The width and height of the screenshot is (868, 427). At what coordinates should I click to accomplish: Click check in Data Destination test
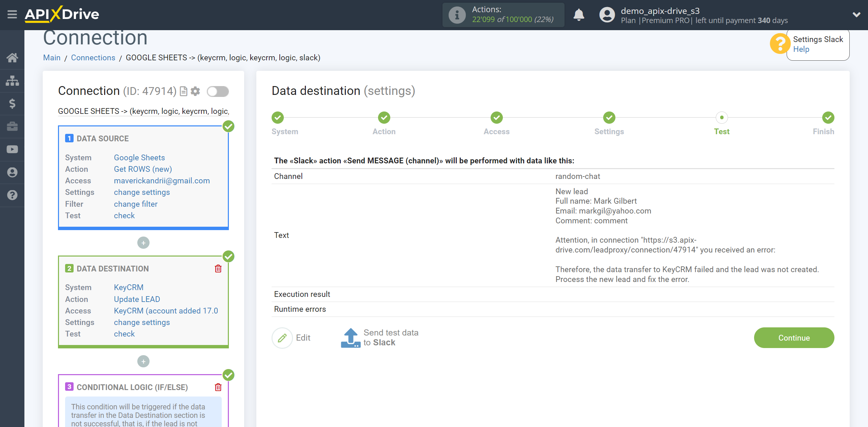tap(124, 334)
